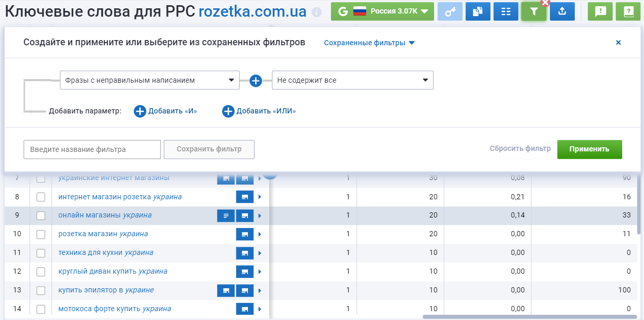Open the «Фразы с неправильным написанием» dropdown
Image resolution: width=644 pixels, height=320 pixels.
click(x=150, y=81)
